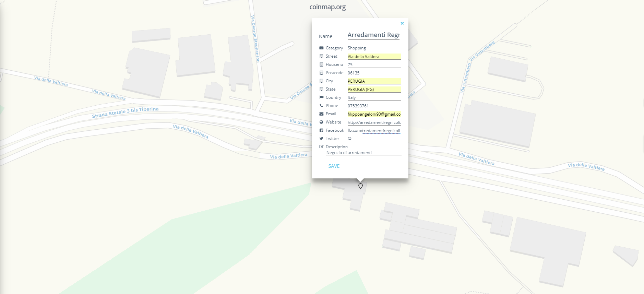Click the Postcode field showing 06135
644x294 pixels.
coord(374,73)
